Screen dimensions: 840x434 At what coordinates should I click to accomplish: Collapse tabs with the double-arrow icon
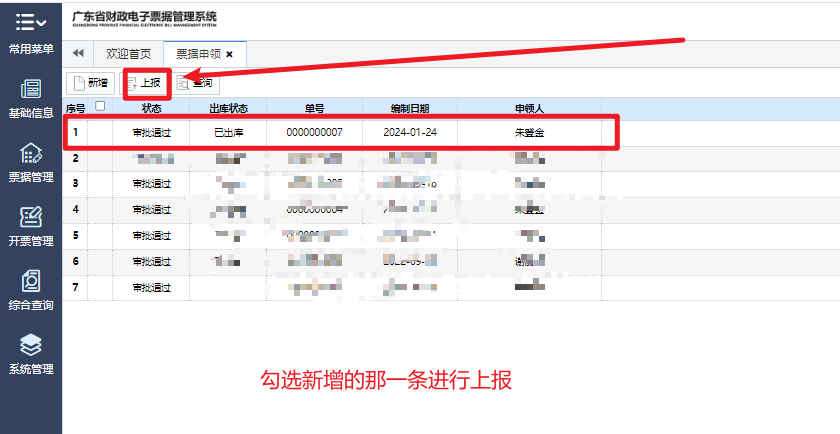coord(78,53)
